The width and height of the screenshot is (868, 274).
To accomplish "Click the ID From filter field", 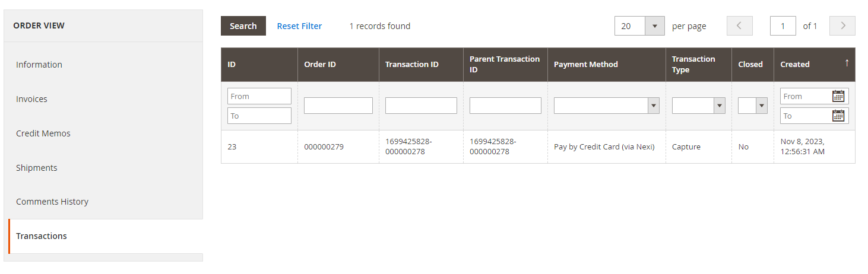I will 259,96.
